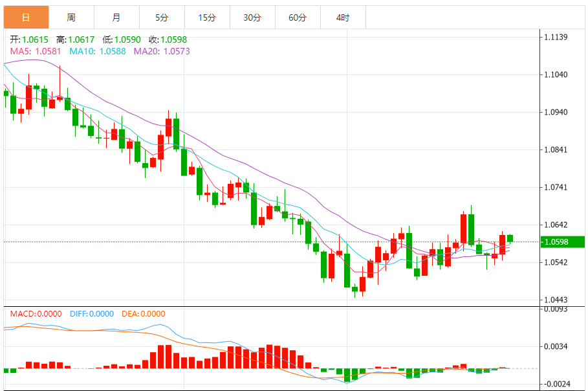Switch to the 月 monthly tab
Image resolution: width=588 pixels, height=391 pixels.
116,17
